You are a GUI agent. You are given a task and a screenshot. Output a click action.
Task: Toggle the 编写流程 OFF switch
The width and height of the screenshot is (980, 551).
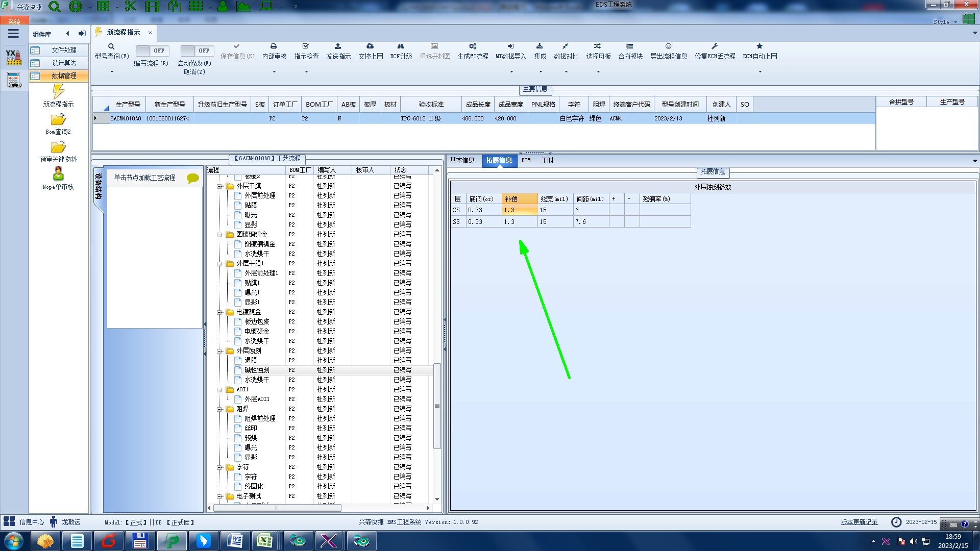tap(151, 51)
